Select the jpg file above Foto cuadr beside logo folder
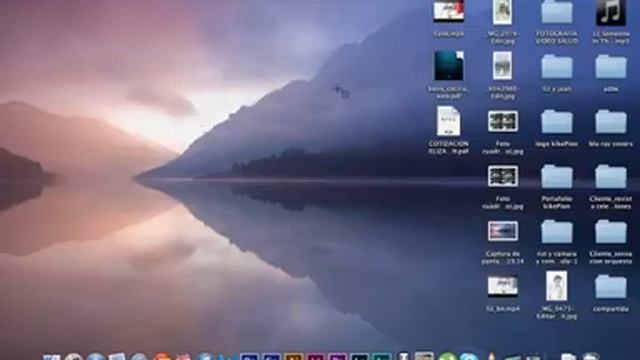 [x=502, y=65]
